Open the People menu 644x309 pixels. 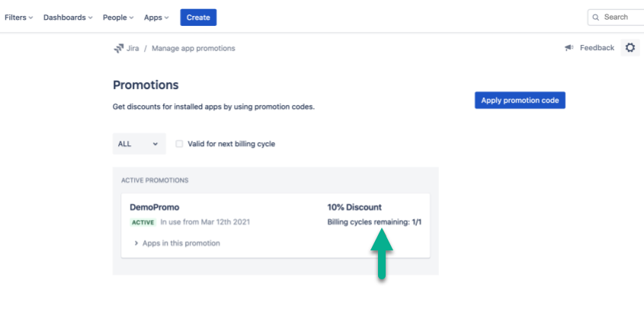pyautogui.click(x=117, y=17)
